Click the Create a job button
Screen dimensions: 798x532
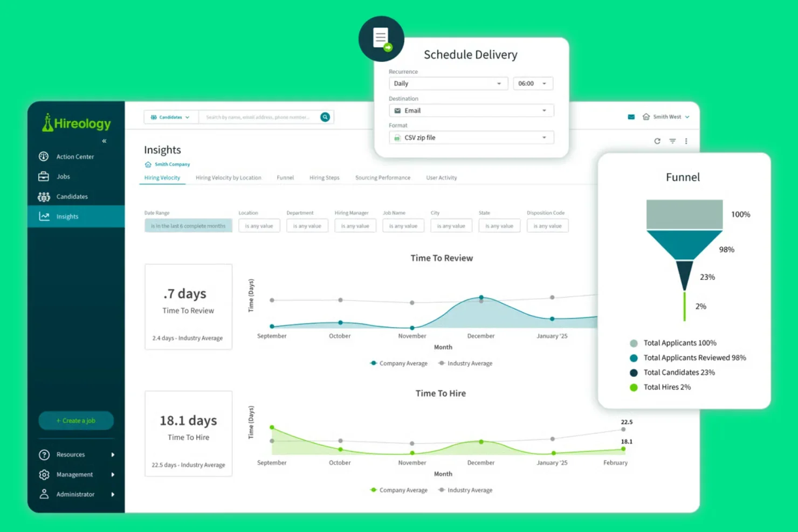point(76,420)
